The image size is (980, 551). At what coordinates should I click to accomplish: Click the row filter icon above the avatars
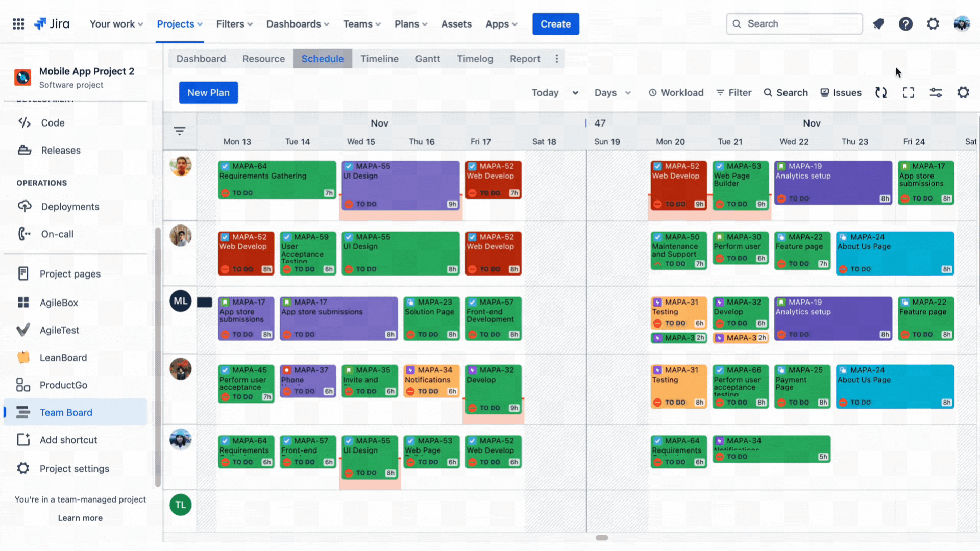180,131
